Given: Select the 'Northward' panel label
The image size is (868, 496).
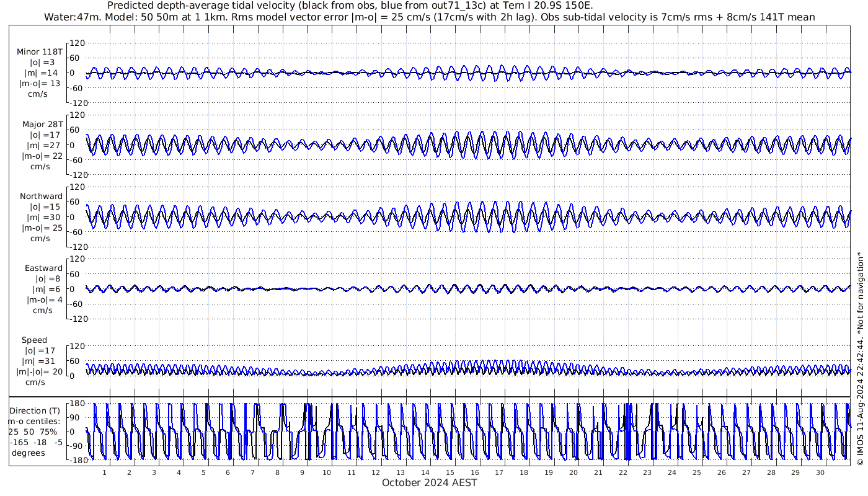Looking at the screenshot, I should click(x=42, y=196).
